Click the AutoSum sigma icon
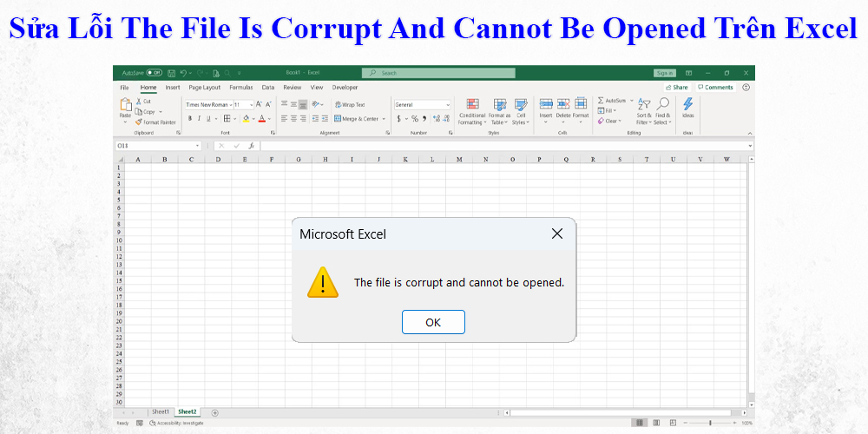Viewport: 868px width, 434px height. click(x=601, y=101)
